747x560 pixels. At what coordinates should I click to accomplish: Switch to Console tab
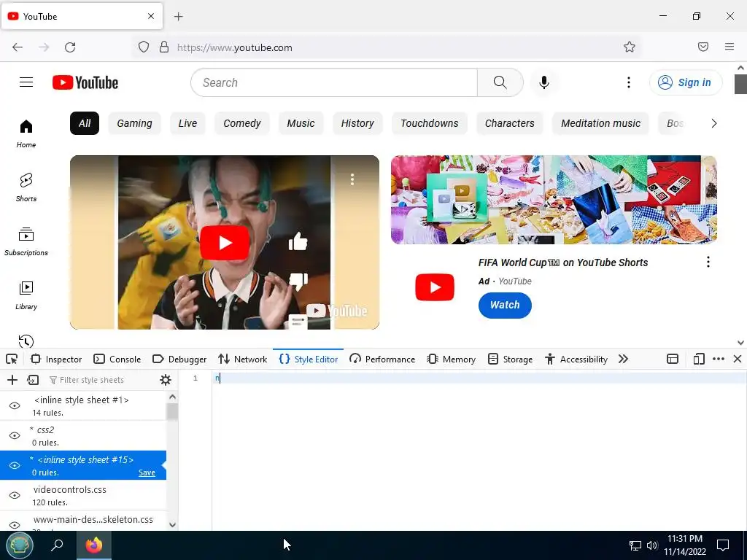(117, 359)
